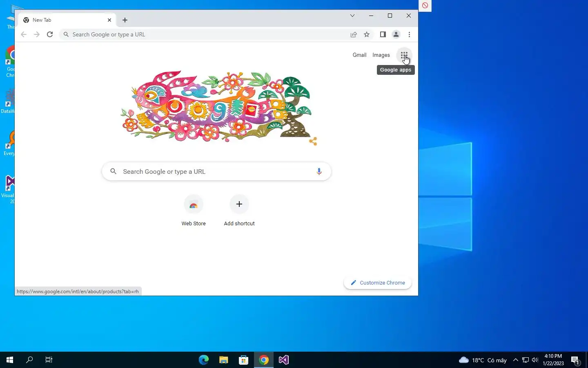Select the New Tab tab
The width and height of the screenshot is (588, 368).
67,20
